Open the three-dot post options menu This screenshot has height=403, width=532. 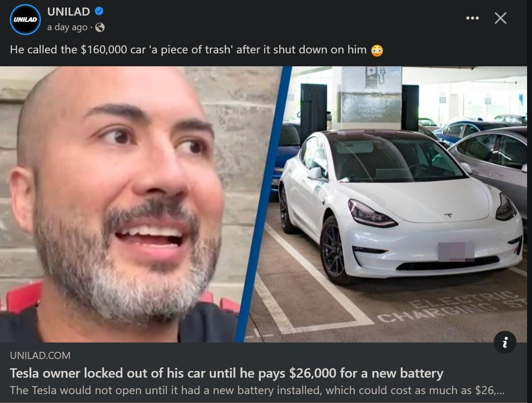tap(472, 18)
